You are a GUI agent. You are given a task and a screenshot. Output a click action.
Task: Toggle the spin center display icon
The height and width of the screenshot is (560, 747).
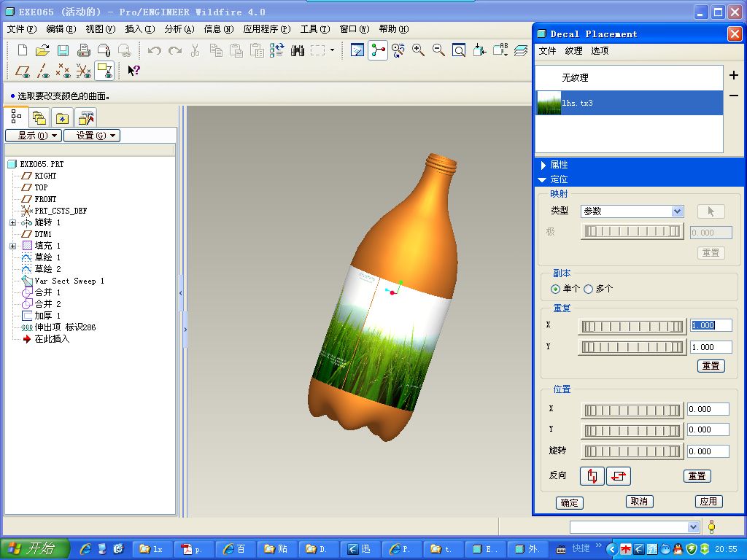coord(377,50)
